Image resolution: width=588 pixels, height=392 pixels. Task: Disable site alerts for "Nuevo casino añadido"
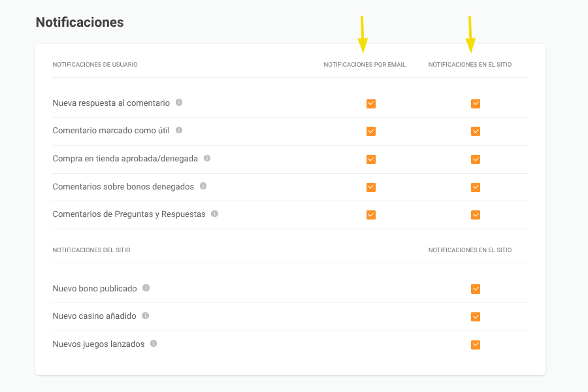pos(476,316)
